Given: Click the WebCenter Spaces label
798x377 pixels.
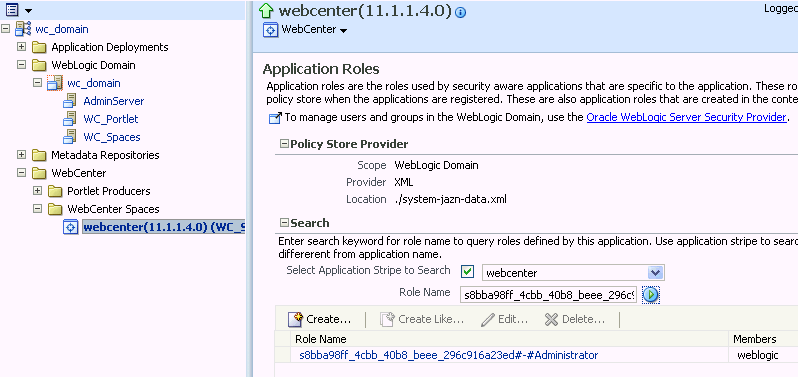Looking at the screenshot, I should click(113, 209).
